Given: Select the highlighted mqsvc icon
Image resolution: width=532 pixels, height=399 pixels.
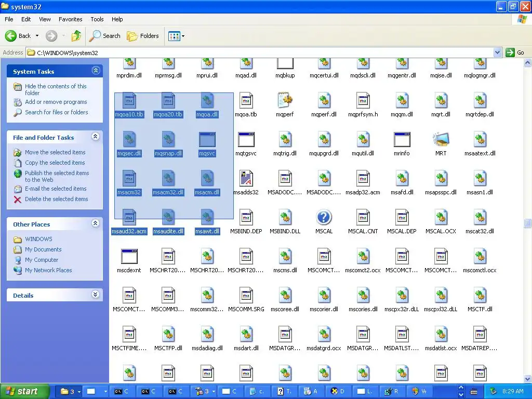Looking at the screenshot, I should (207, 139).
